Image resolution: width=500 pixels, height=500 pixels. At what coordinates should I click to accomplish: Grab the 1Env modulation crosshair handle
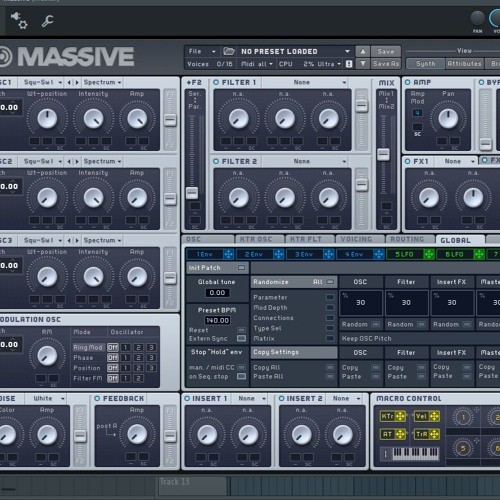pos(228,254)
